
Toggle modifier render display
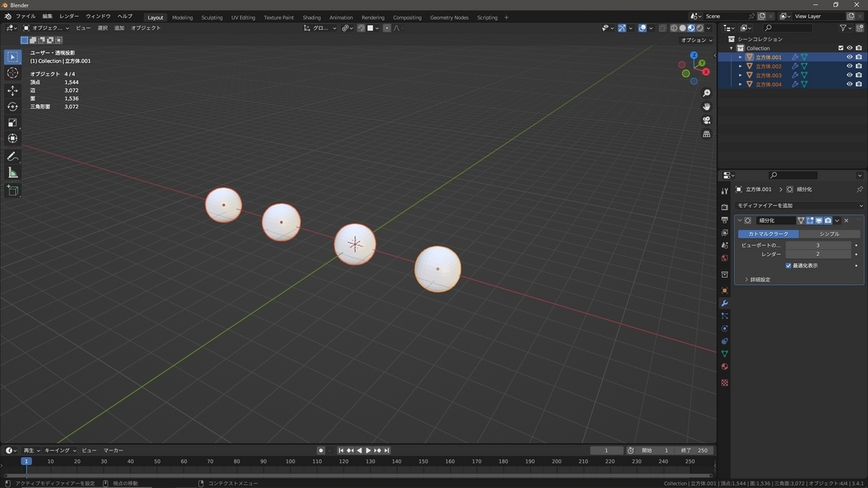pos(827,221)
